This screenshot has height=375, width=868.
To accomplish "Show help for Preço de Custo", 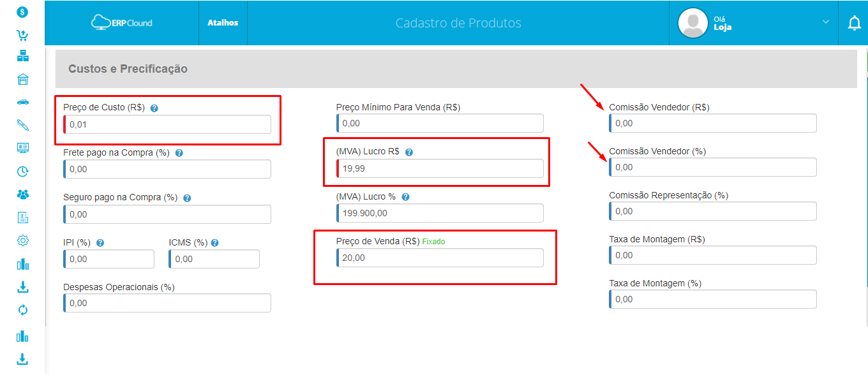I will [x=154, y=108].
